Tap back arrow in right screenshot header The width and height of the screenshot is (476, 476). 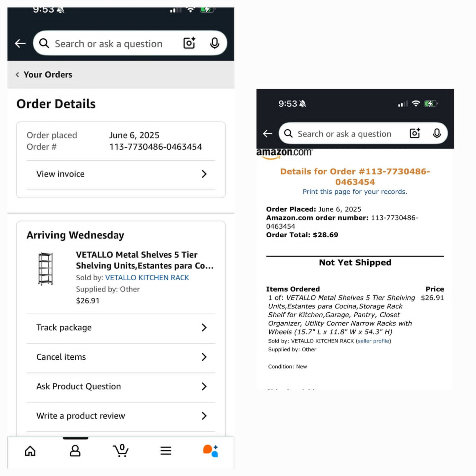[267, 134]
